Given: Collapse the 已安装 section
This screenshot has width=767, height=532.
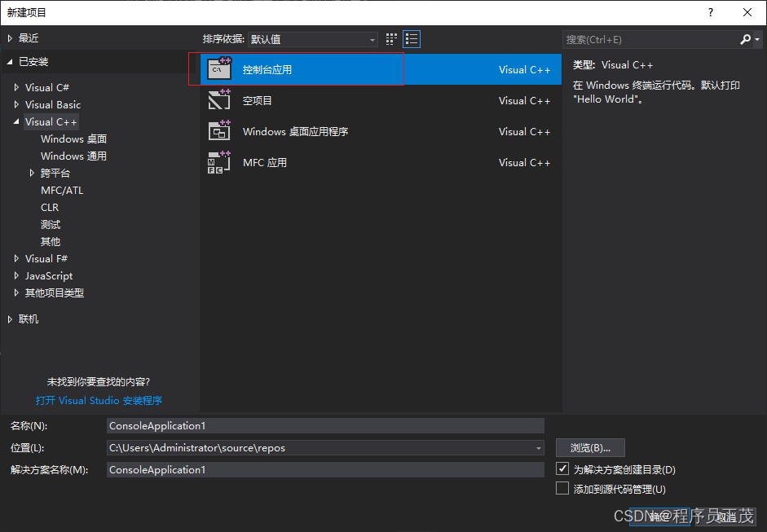Looking at the screenshot, I should (10, 62).
